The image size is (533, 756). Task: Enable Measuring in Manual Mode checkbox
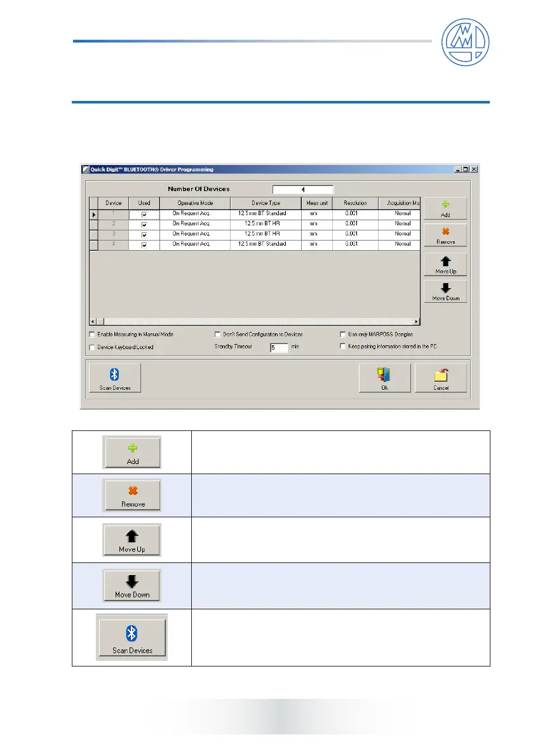point(92,334)
